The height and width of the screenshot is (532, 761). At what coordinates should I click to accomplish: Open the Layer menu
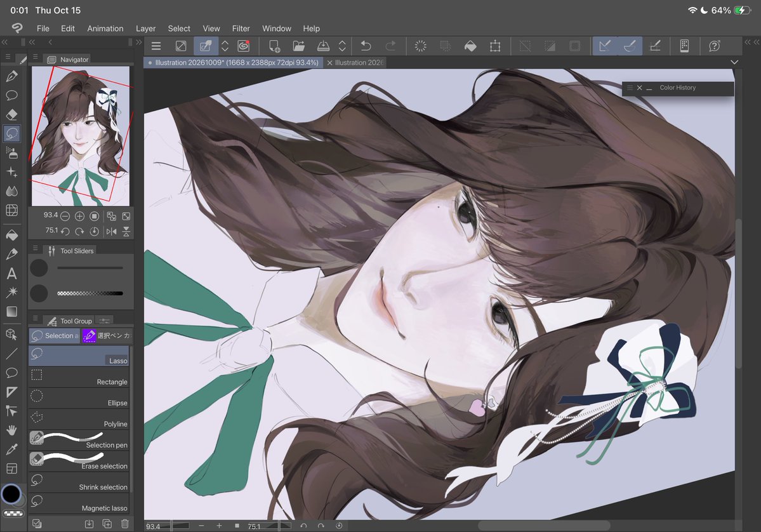point(145,29)
